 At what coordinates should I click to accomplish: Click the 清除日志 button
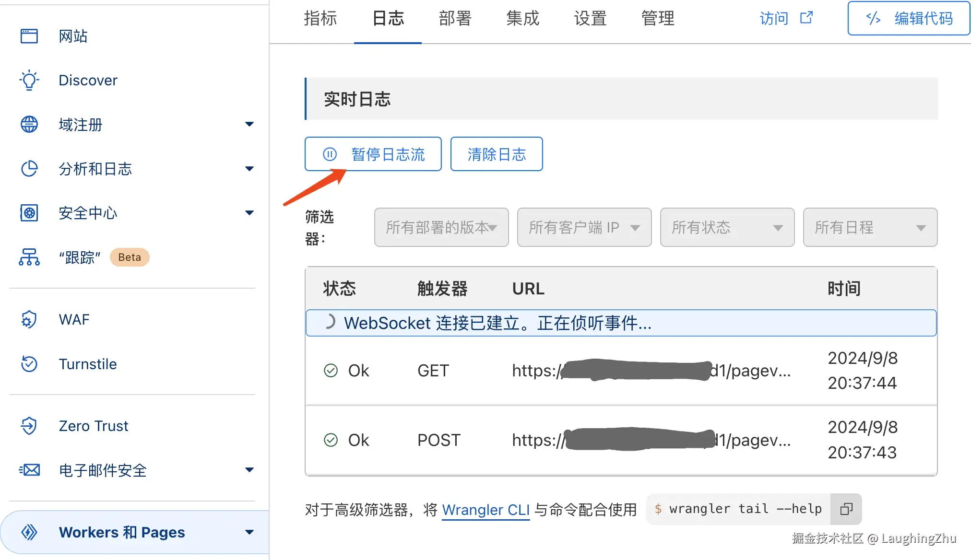click(x=497, y=154)
